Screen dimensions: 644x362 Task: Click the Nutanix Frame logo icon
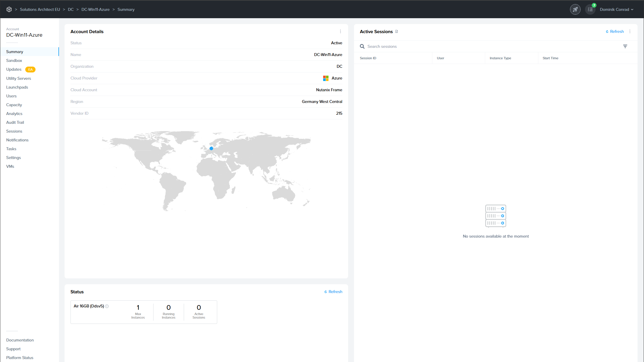pos(9,9)
